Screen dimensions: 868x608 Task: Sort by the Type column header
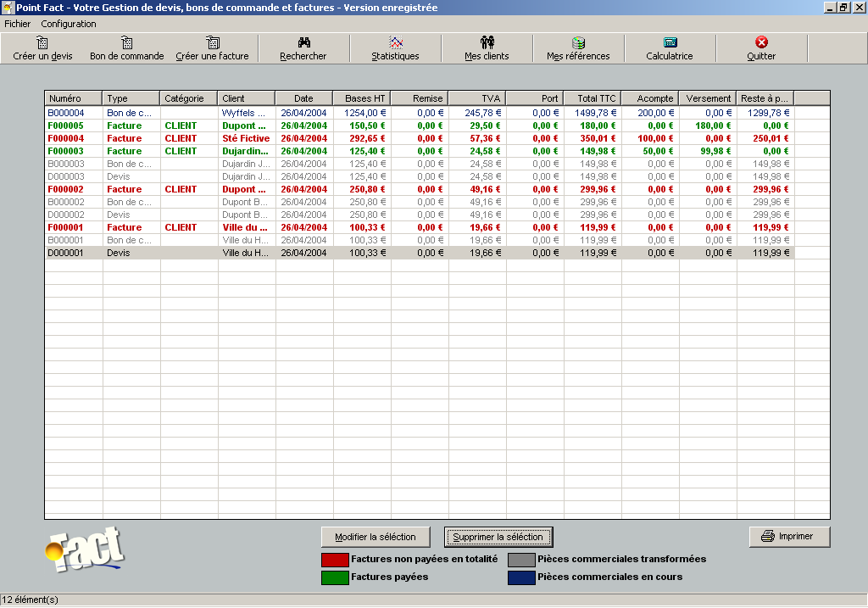click(x=131, y=98)
